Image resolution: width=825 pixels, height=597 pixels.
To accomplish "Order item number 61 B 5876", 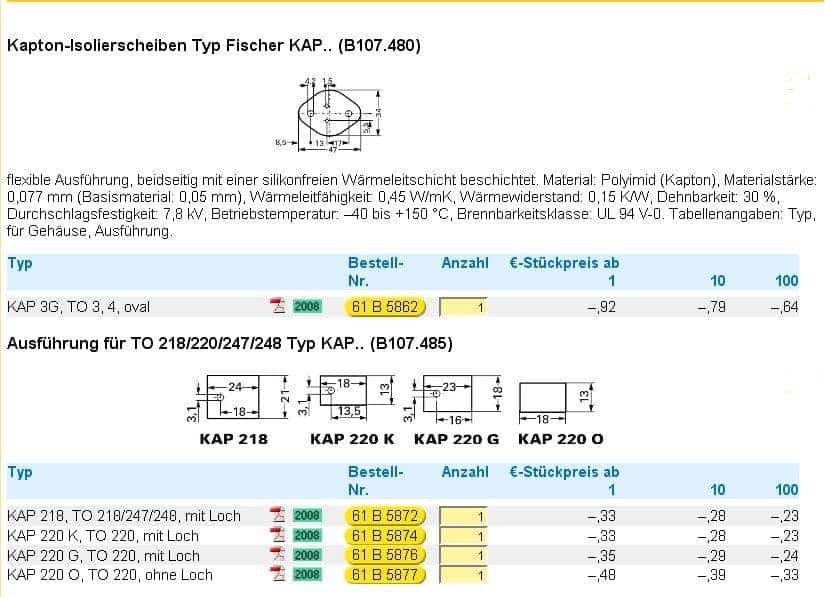I will click(x=385, y=555).
